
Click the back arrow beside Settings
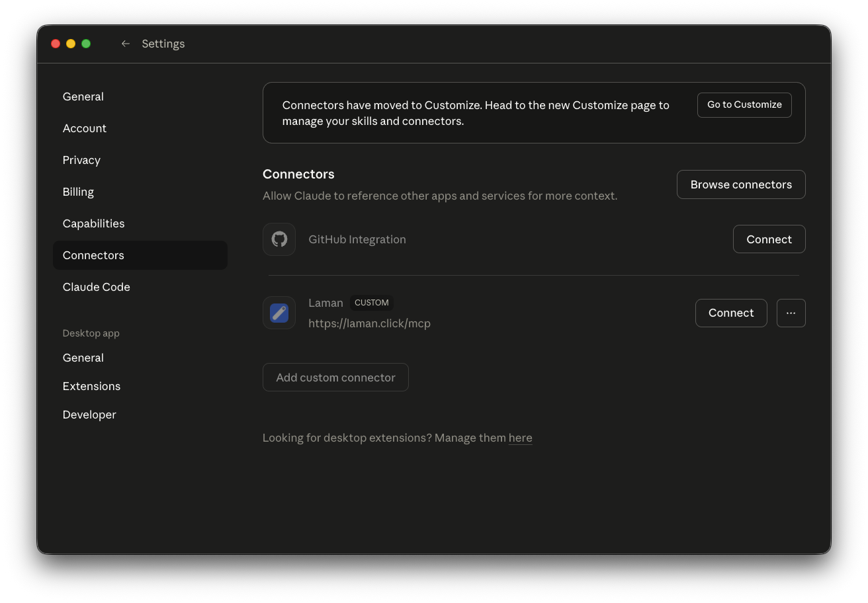(x=125, y=44)
